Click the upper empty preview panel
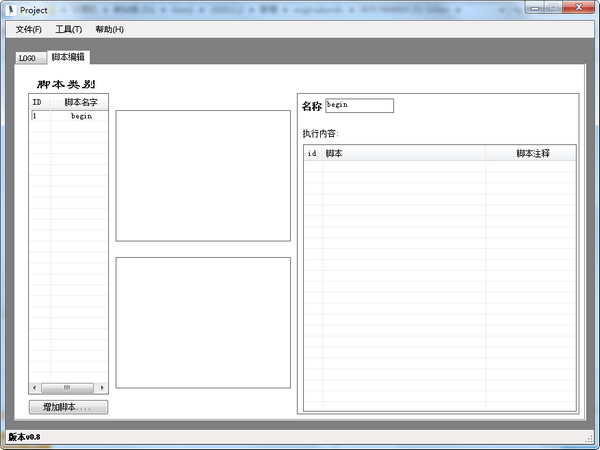 pos(203,175)
